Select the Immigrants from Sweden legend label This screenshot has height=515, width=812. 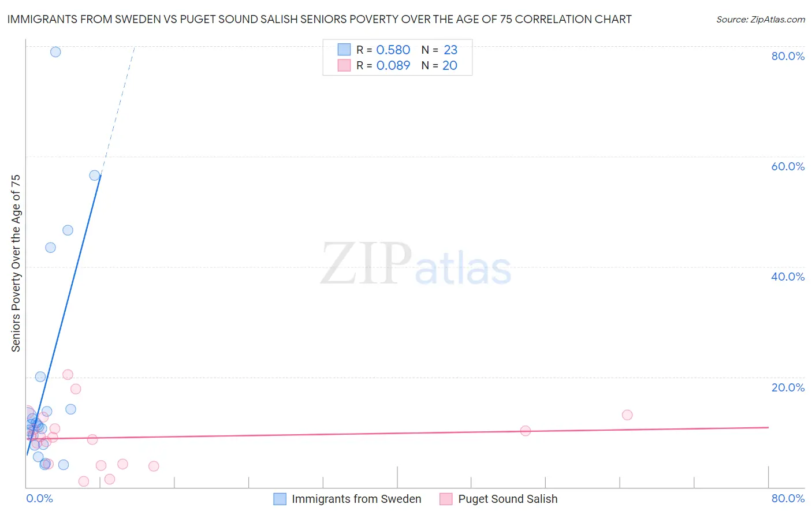pos(356,499)
